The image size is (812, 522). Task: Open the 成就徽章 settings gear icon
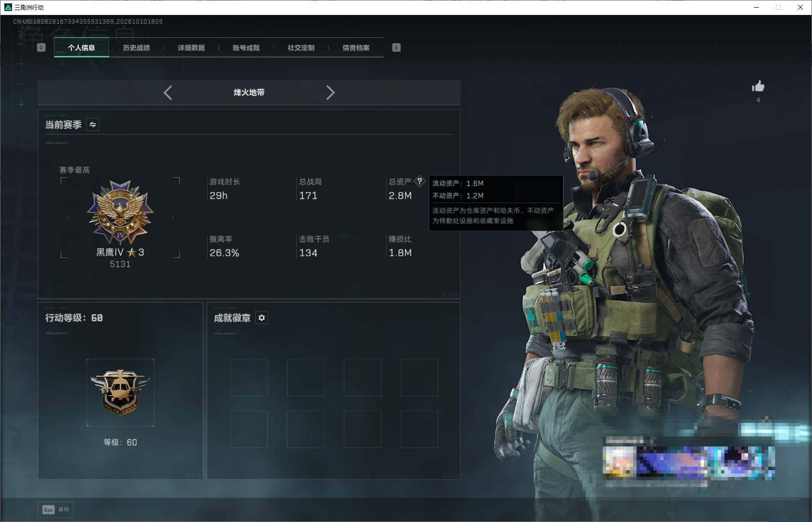[x=262, y=317]
